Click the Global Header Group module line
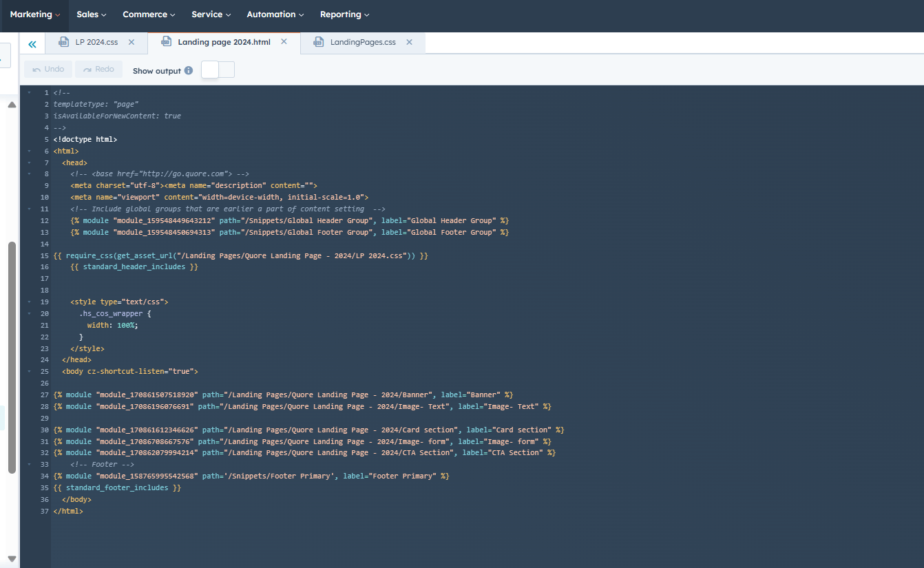 click(289, 220)
